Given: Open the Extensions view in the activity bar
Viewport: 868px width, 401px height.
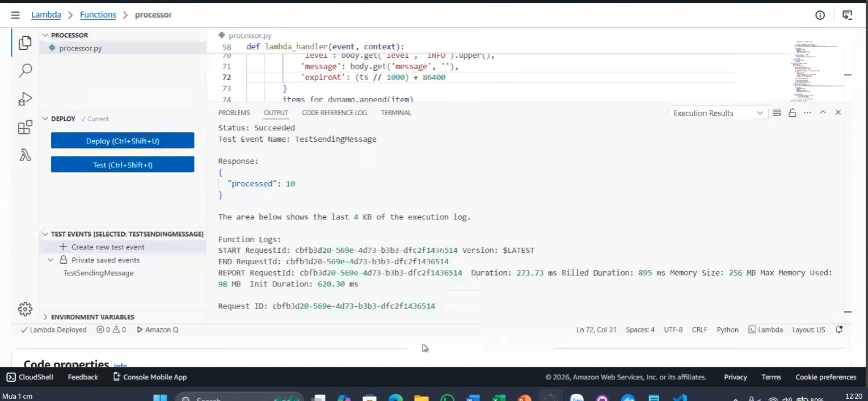Looking at the screenshot, I should [25, 128].
